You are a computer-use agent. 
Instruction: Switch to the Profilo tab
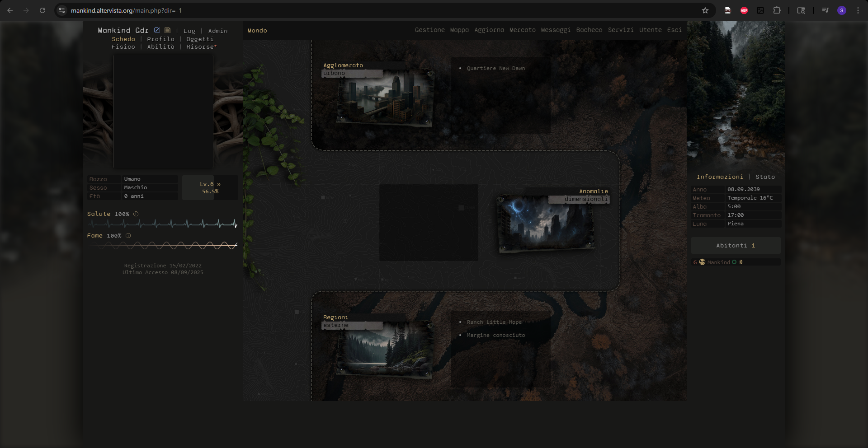tap(160, 39)
